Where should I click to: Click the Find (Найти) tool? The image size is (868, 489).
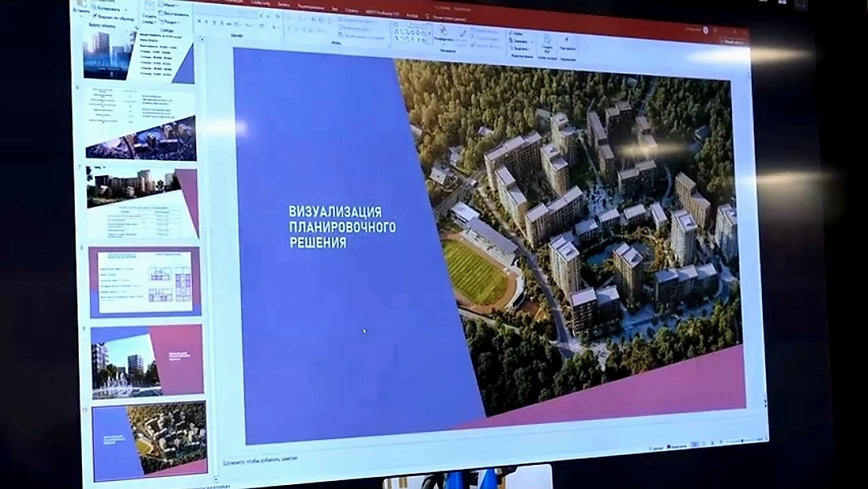coord(517,35)
